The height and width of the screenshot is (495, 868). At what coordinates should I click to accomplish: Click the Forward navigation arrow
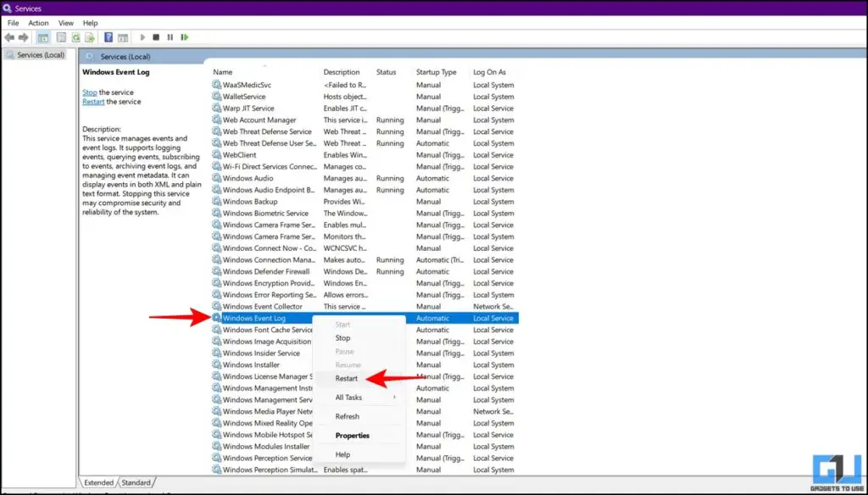25,37
